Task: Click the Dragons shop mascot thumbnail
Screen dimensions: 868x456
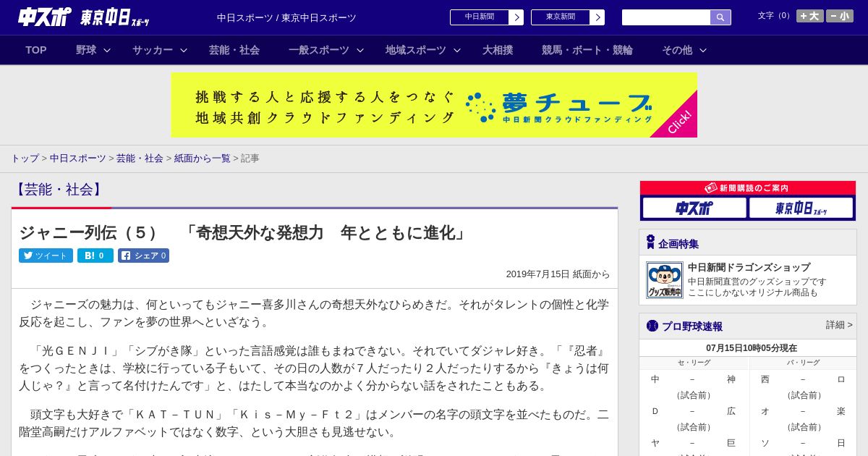Action: [664, 280]
